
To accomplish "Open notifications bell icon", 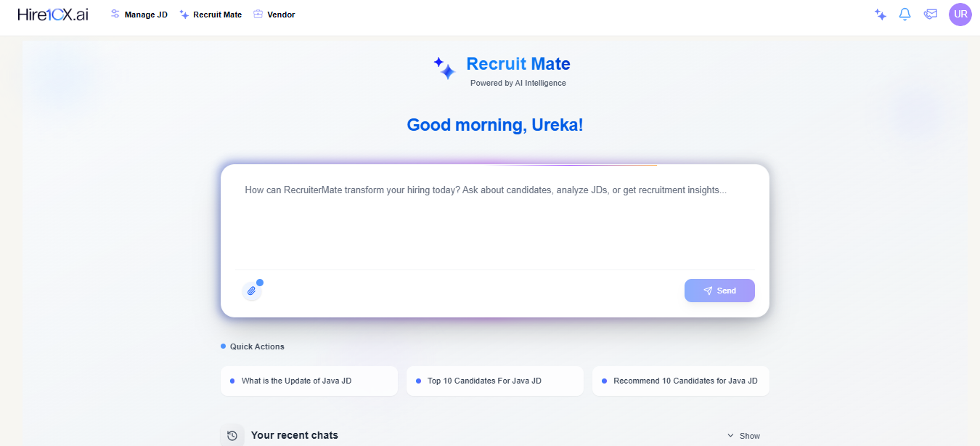I will pos(905,15).
